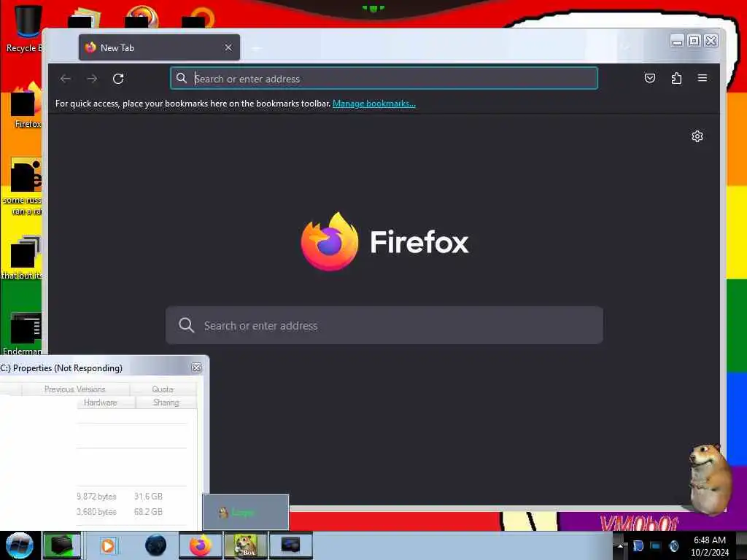Click the blue flag tray icon
Image resolution: width=747 pixels, height=560 pixels.
(638, 545)
